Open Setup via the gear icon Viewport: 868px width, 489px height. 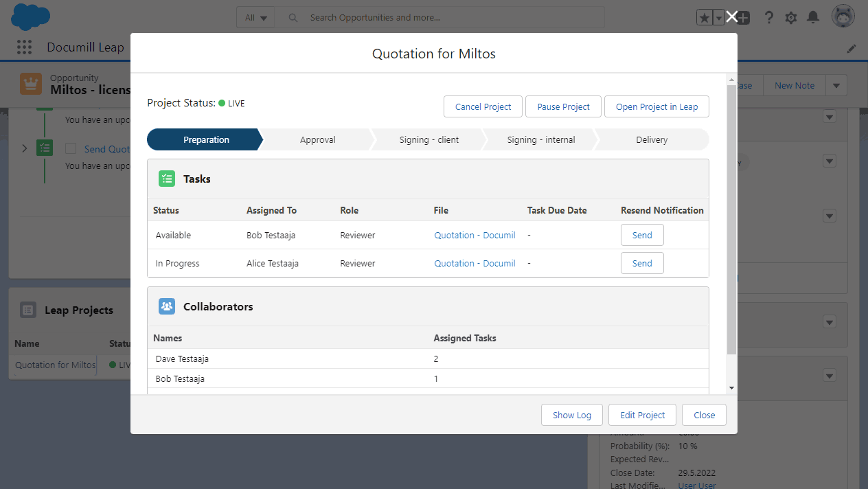click(790, 17)
